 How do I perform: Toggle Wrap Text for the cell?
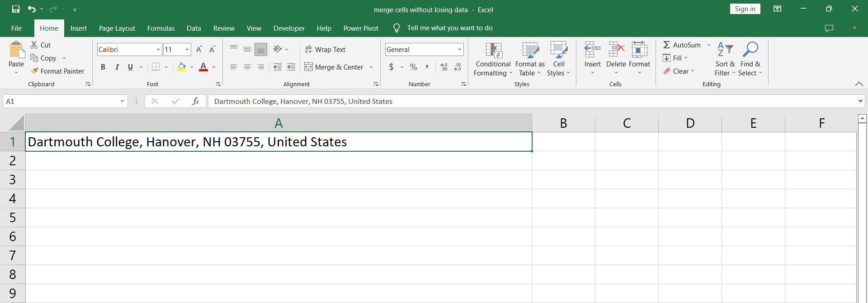325,49
